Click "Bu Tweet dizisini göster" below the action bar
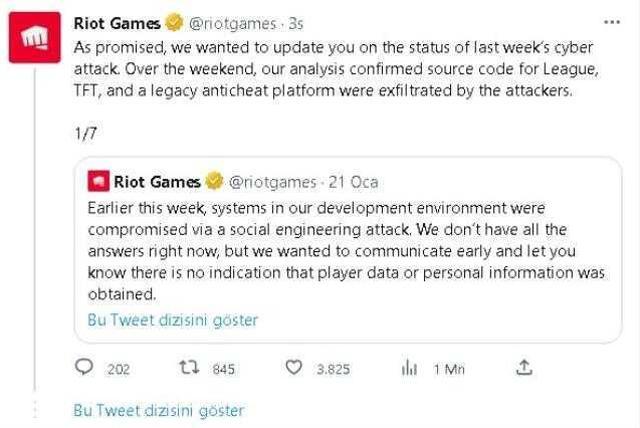Screen dimensions: 640x428 point(158,410)
